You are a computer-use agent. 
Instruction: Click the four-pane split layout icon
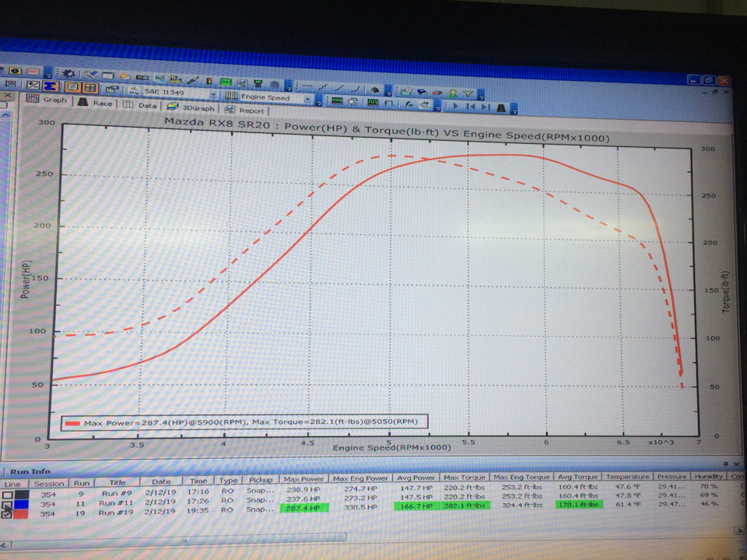click(x=90, y=88)
